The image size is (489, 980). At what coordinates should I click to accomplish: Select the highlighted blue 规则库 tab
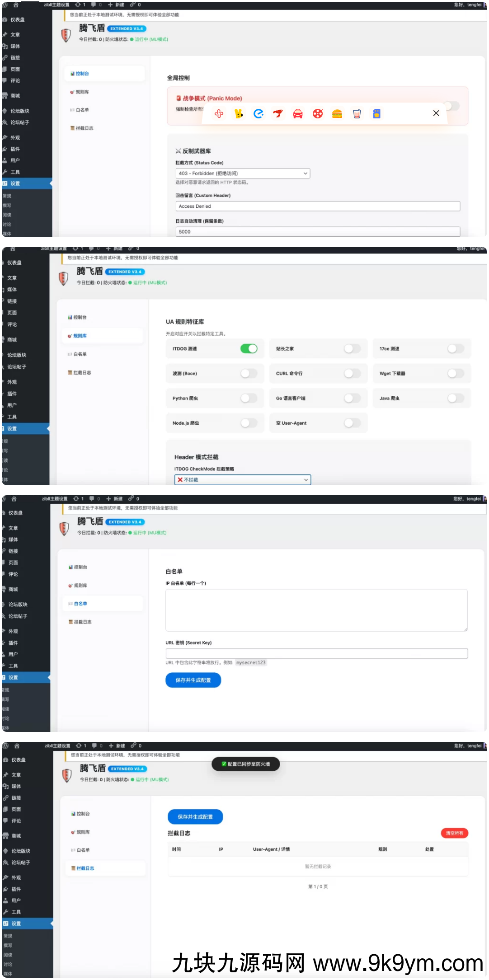(80, 336)
